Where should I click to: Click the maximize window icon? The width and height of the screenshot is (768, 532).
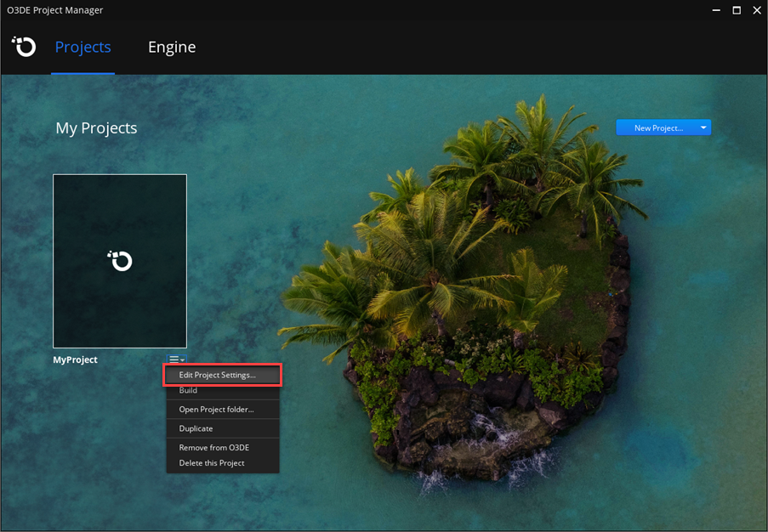pyautogui.click(x=736, y=10)
